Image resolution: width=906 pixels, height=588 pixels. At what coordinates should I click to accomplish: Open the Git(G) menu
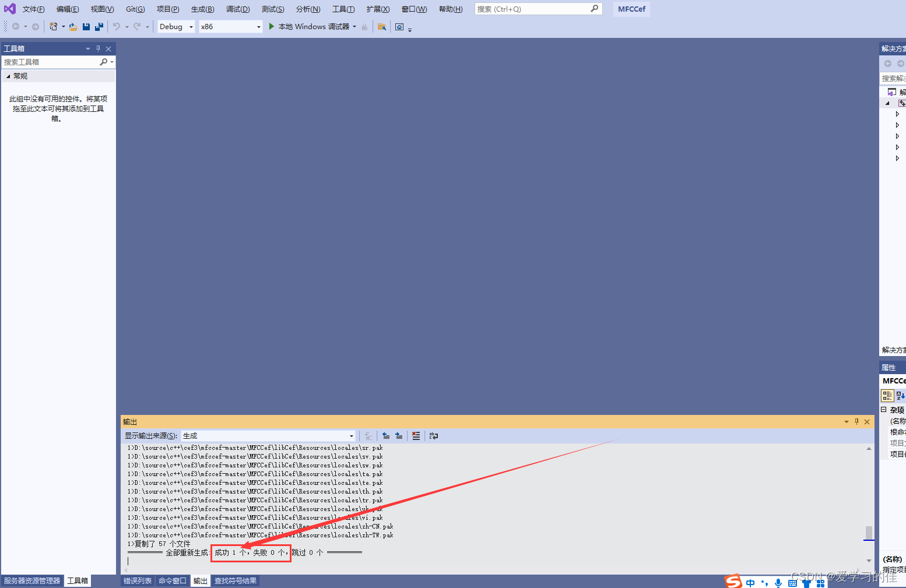[x=135, y=9]
